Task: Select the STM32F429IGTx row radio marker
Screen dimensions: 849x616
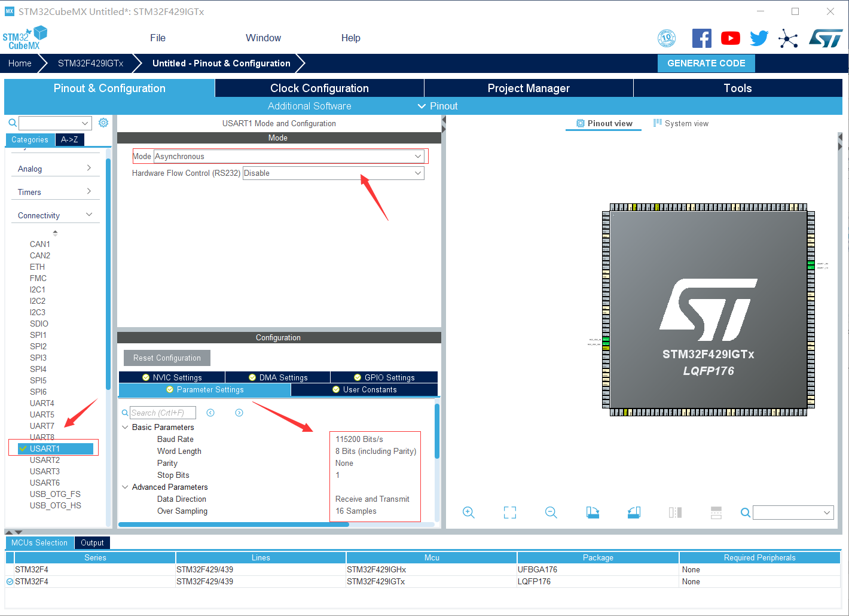Action: tap(10, 581)
